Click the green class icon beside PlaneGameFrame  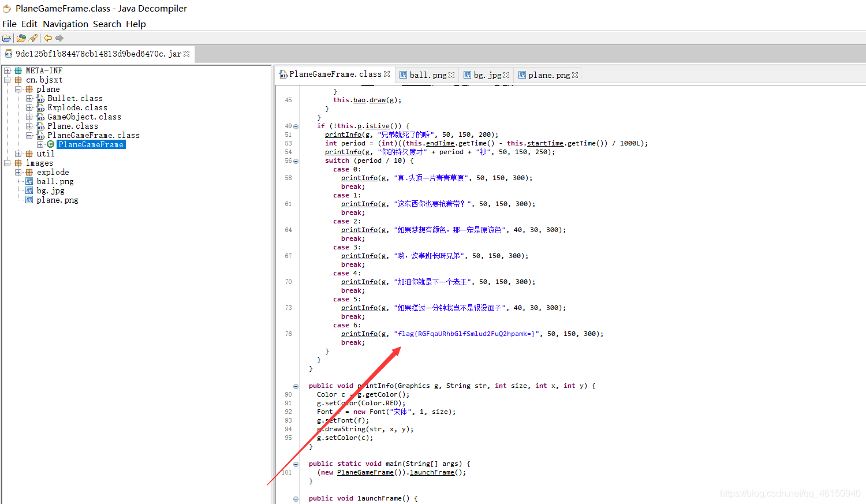click(x=51, y=144)
